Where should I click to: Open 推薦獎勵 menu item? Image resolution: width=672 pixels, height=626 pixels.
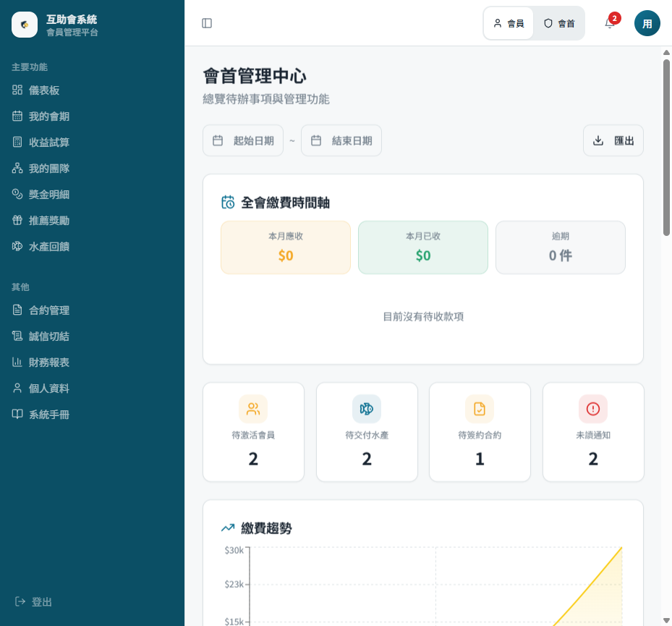coord(92,221)
